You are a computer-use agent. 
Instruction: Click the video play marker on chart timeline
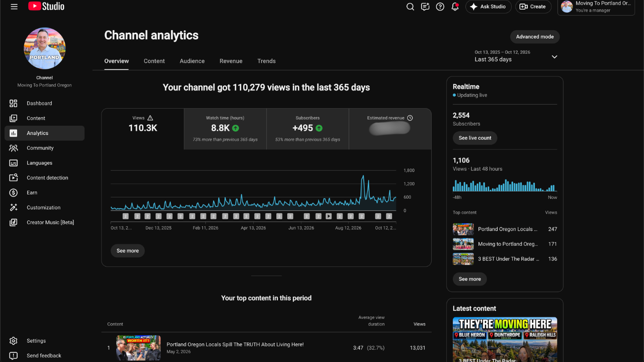click(x=329, y=216)
